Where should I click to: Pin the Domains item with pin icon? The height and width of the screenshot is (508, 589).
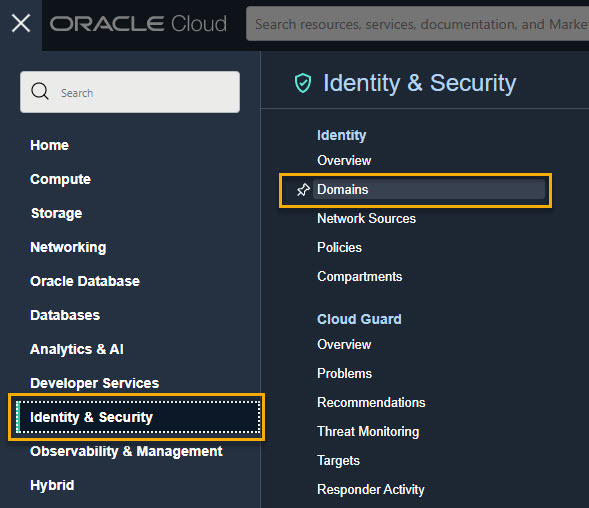[x=303, y=190]
